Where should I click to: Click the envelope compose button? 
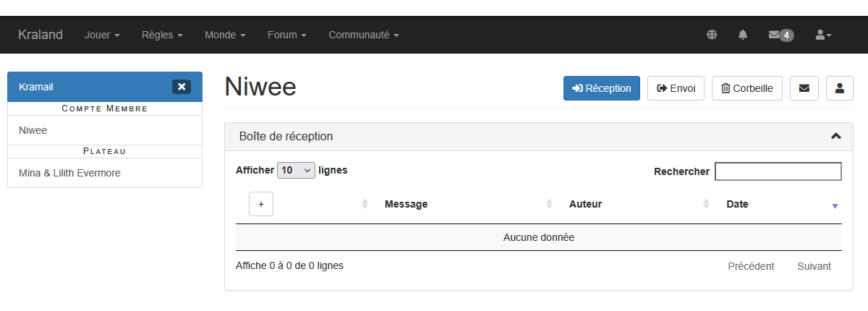tap(804, 88)
